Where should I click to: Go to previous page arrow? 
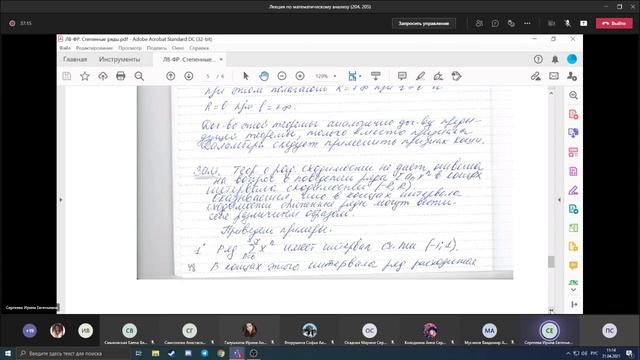[171, 76]
